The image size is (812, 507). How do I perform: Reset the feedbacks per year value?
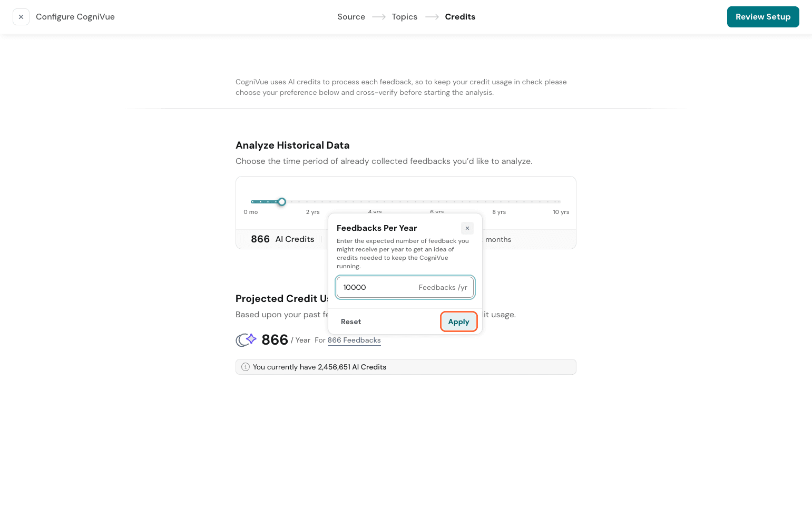point(351,321)
